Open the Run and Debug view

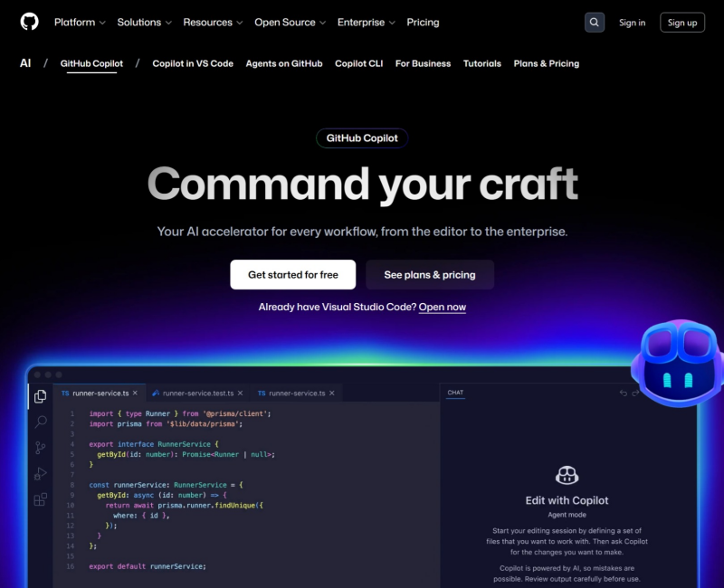[40, 474]
